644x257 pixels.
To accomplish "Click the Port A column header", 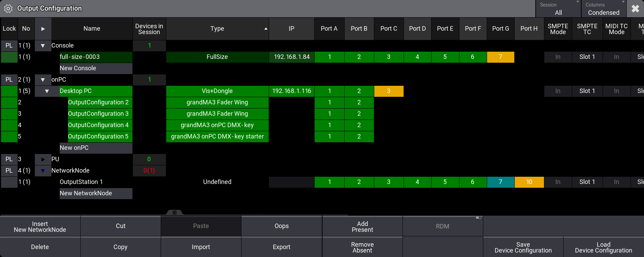I will tap(329, 29).
